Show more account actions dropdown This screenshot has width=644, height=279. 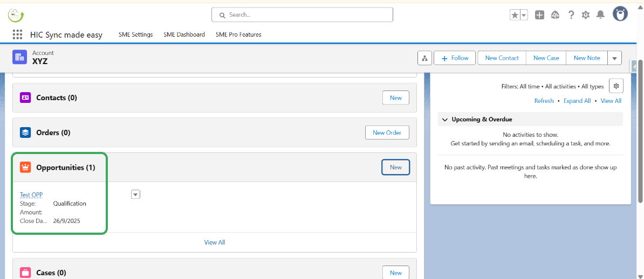[x=614, y=58]
